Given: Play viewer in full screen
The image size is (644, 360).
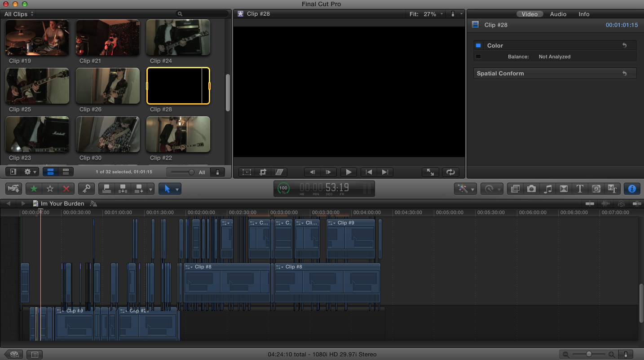Looking at the screenshot, I should 430,172.
